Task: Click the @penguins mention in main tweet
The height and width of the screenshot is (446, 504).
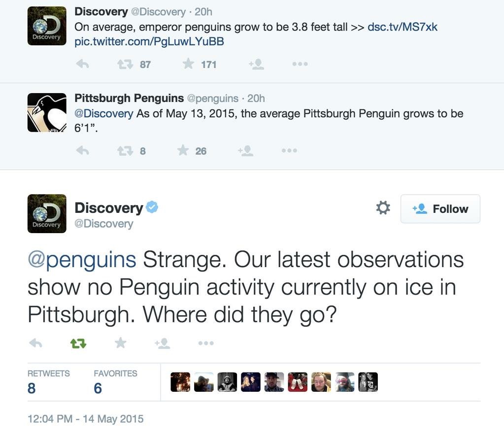Action: (x=82, y=260)
